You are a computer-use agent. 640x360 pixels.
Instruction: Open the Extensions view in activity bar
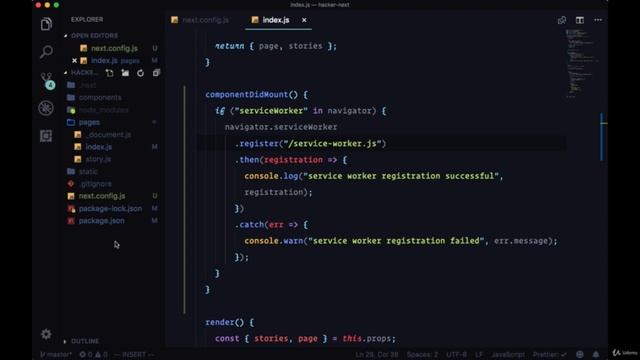(46, 136)
